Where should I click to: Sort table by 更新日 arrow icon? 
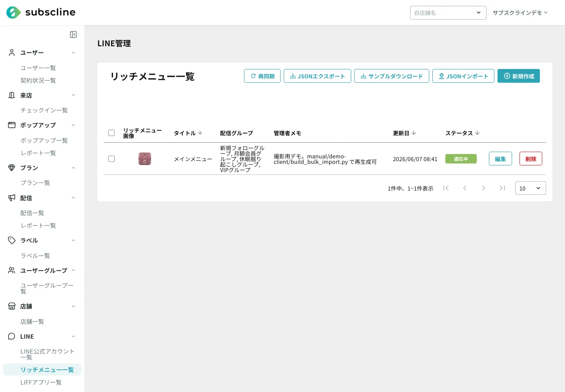coord(414,133)
